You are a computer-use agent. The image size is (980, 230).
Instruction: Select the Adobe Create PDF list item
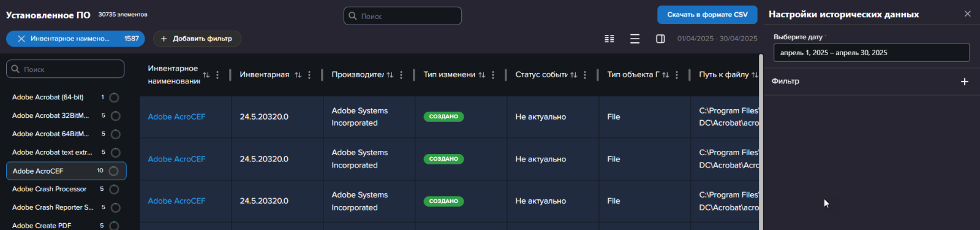tap(66, 225)
